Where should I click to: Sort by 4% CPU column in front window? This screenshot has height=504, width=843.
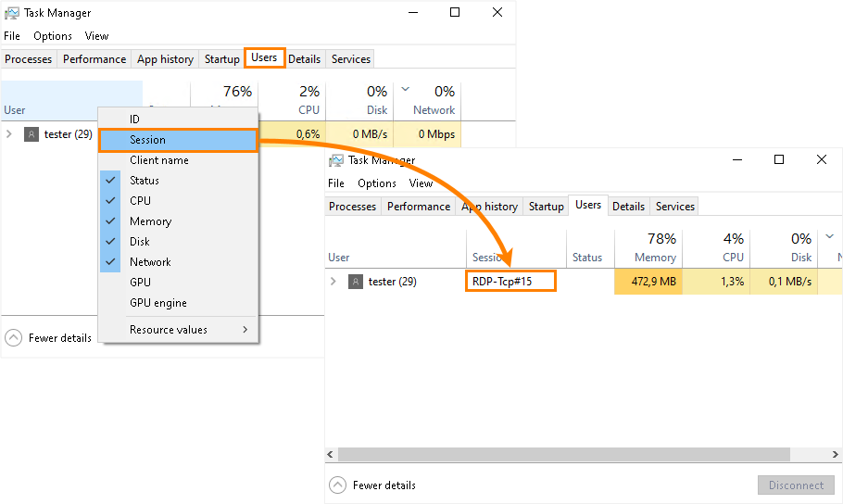tap(717, 248)
